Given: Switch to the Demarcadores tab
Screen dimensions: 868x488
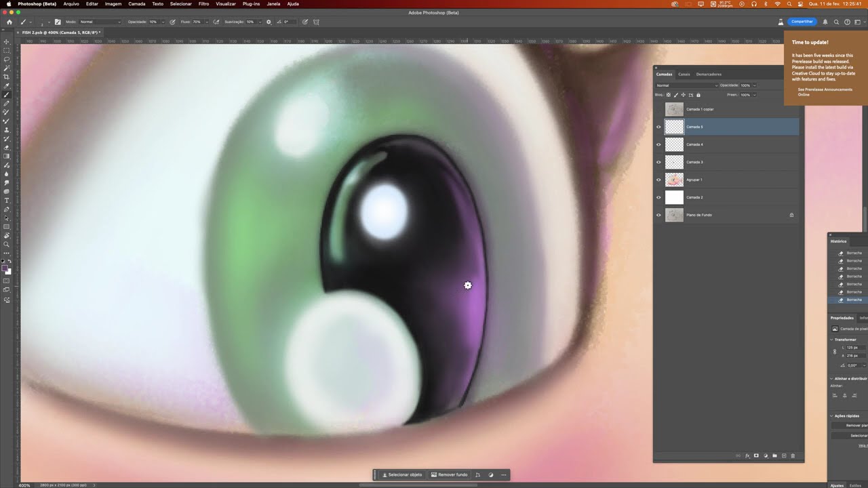Looking at the screenshot, I should pos(709,74).
